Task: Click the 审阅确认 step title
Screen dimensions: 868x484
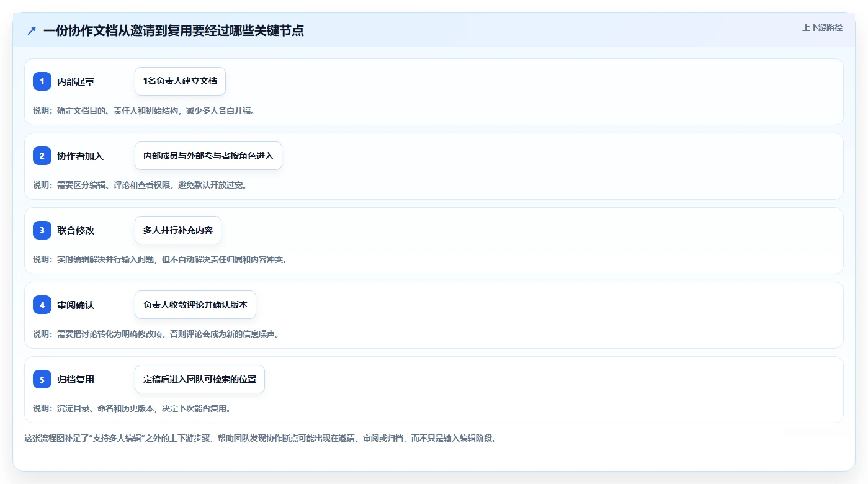Action: [x=76, y=305]
